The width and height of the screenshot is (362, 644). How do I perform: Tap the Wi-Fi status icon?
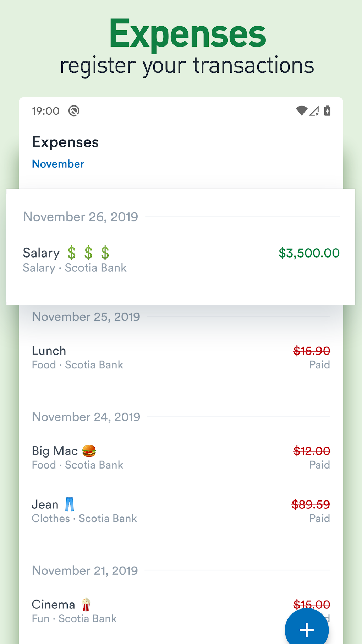[301, 111]
